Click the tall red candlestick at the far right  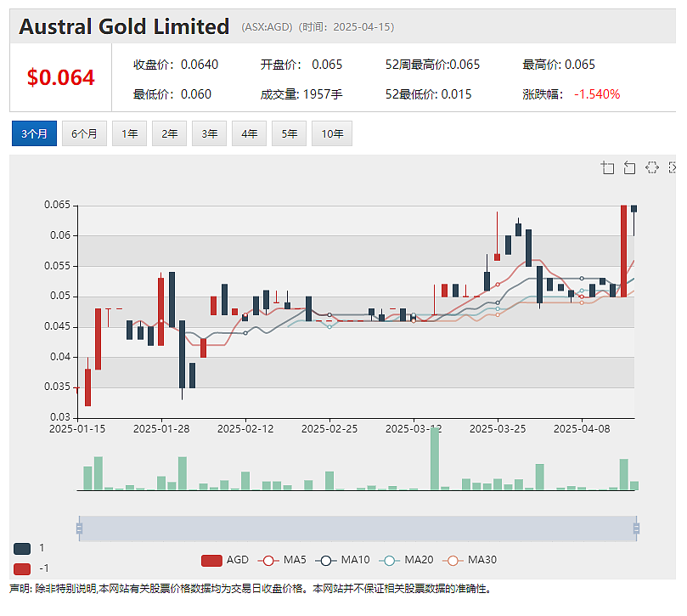click(623, 251)
